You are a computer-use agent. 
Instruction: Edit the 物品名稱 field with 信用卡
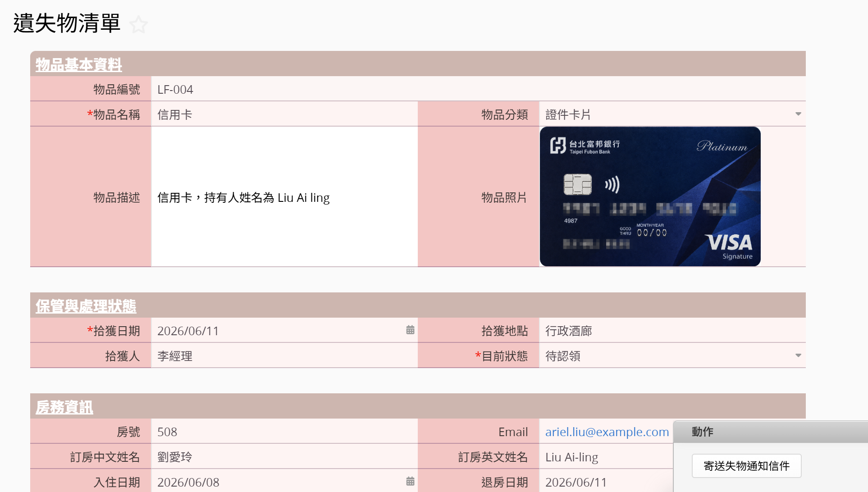pyautogui.click(x=284, y=114)
